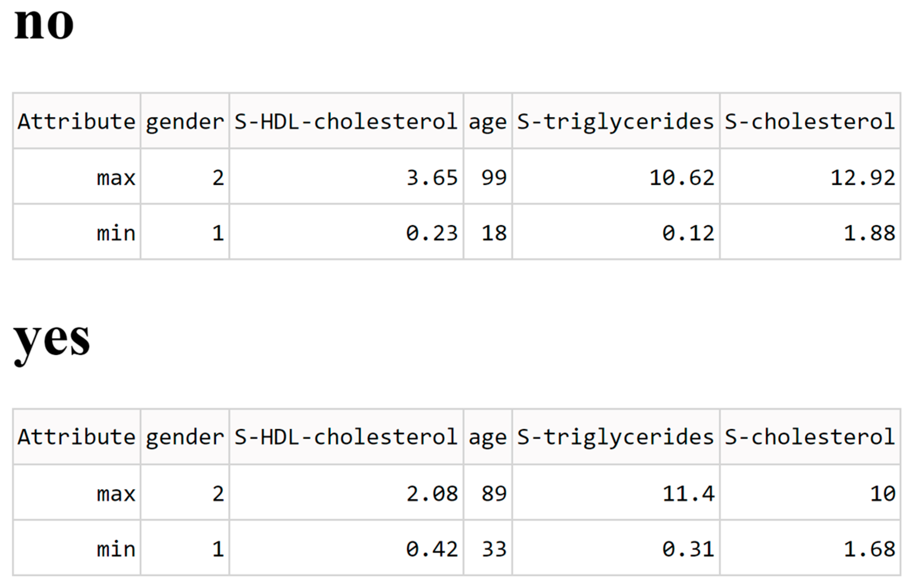The height and width of the screenshot is (588, 908).
Task: Click the 10.62 S-triglycerides value
Action: 681,178
